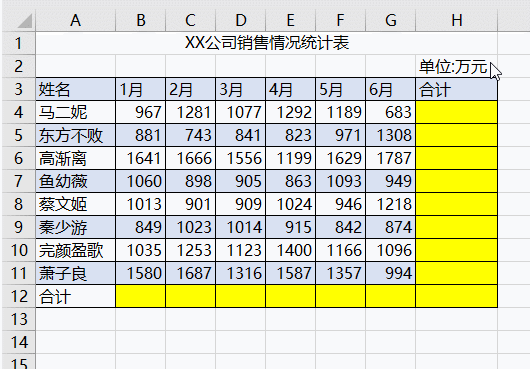The image size is (530, 369).
Task: Click cell with value 1787
Action: tap(390, 158)
